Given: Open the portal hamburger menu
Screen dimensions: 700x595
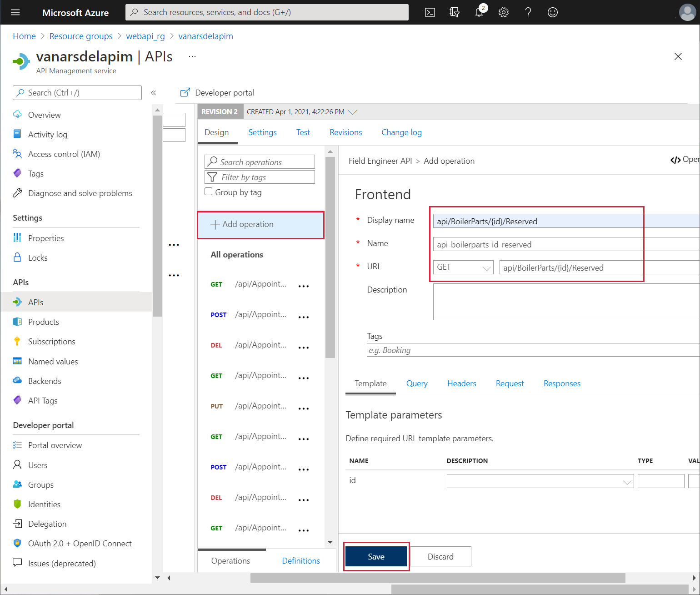Looking at the screenshot, I should tap(15, 12).
